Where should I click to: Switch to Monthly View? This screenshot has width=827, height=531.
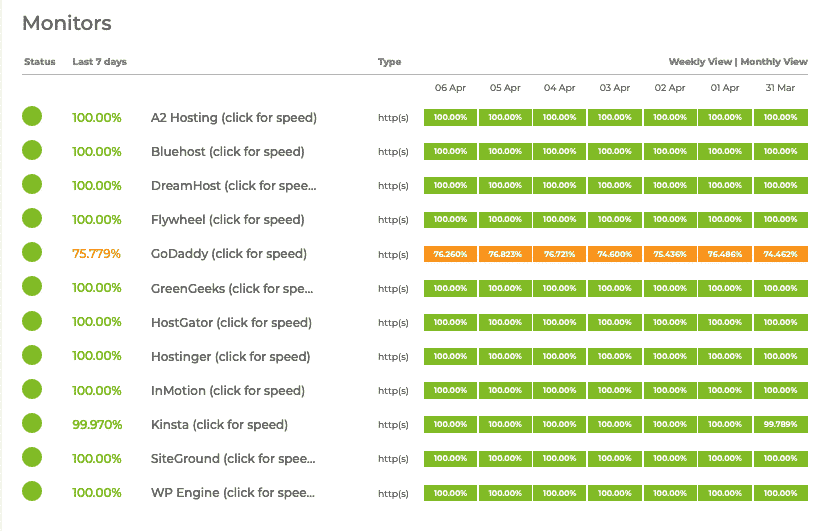click(774, 62)
